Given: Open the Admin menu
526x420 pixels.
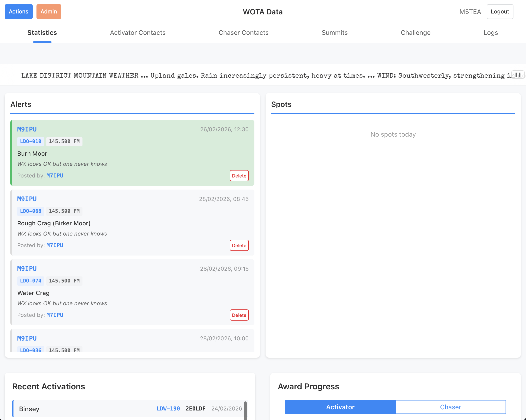Looking at the screenshot, I should click(x=49, y=11).
